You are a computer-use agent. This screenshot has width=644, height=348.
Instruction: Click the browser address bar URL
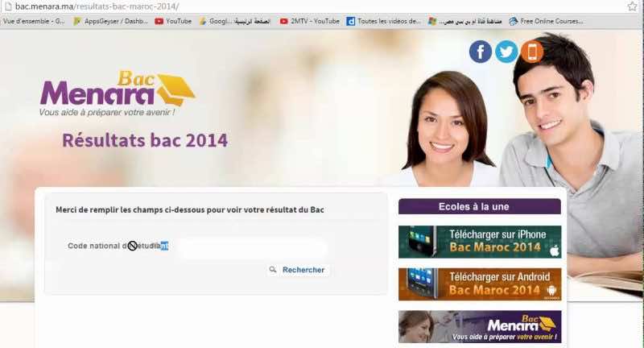[97, 6]
